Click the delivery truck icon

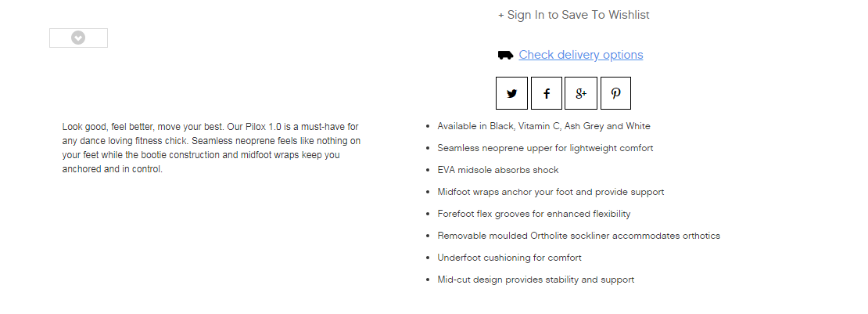[505, 55]
